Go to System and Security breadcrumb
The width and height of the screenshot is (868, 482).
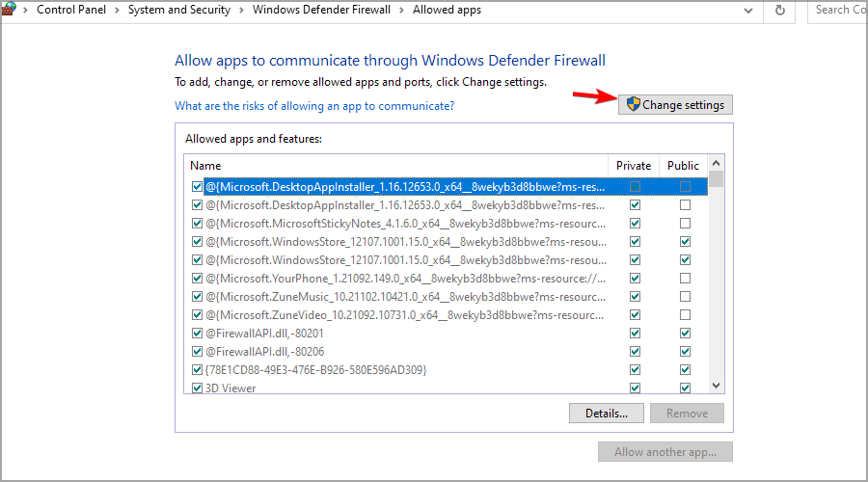pyautogui.click(x=178, y=10)
